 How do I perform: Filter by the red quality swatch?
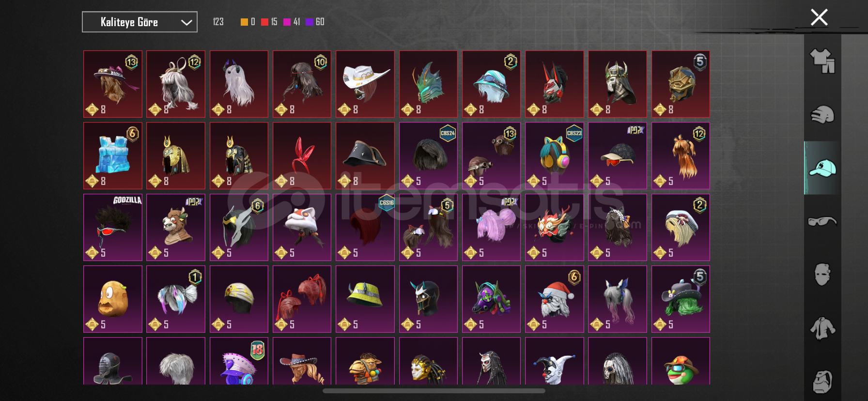264,22
